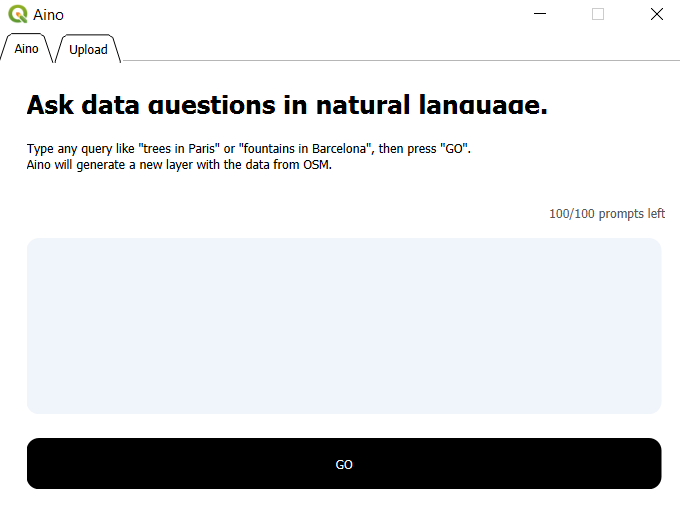Screen dimensions: 680x517
Task: Open the Upload tab
Action: point(88,50)
